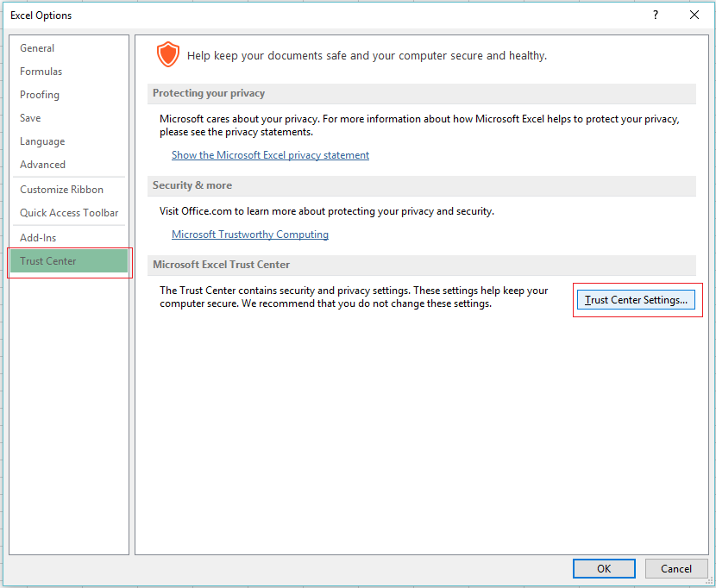Select the Quick Access Toolbar page
This screenshot has width=716, height=588.
tap(69, 212)
